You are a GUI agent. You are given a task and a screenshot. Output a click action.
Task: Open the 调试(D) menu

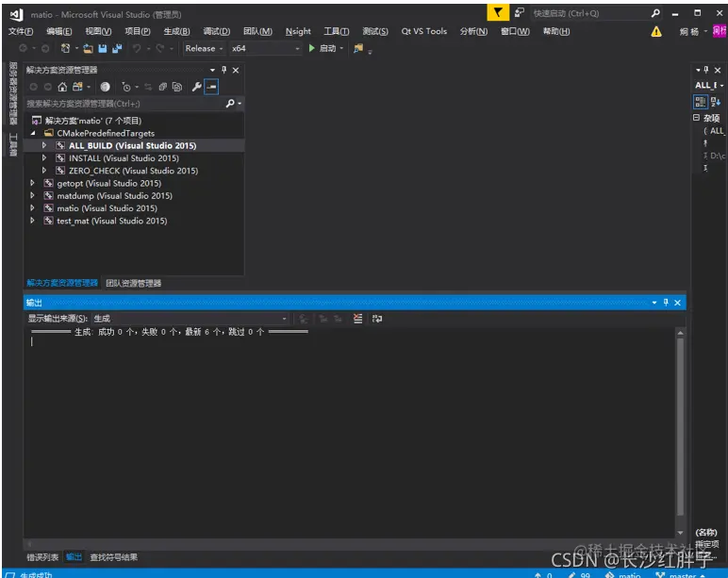(x=216, y=31)
